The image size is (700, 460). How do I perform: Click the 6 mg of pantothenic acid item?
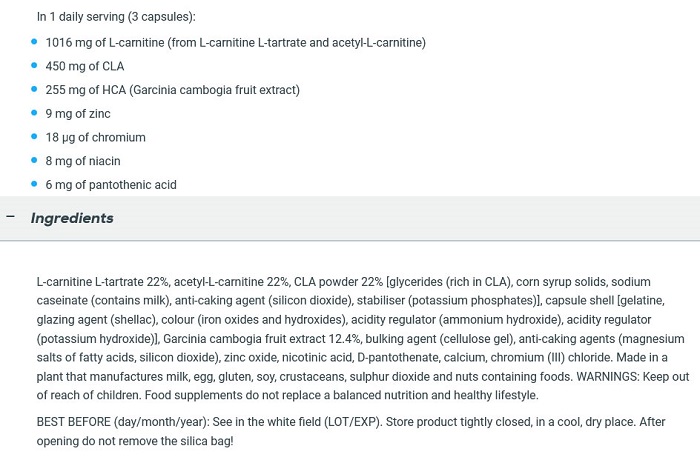point(111,184)
